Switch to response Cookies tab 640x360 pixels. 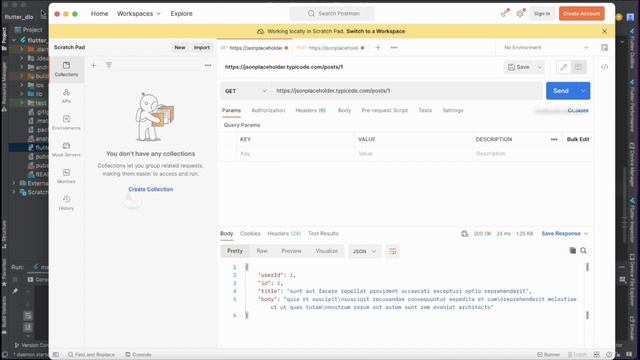click(x=250, y=233)
